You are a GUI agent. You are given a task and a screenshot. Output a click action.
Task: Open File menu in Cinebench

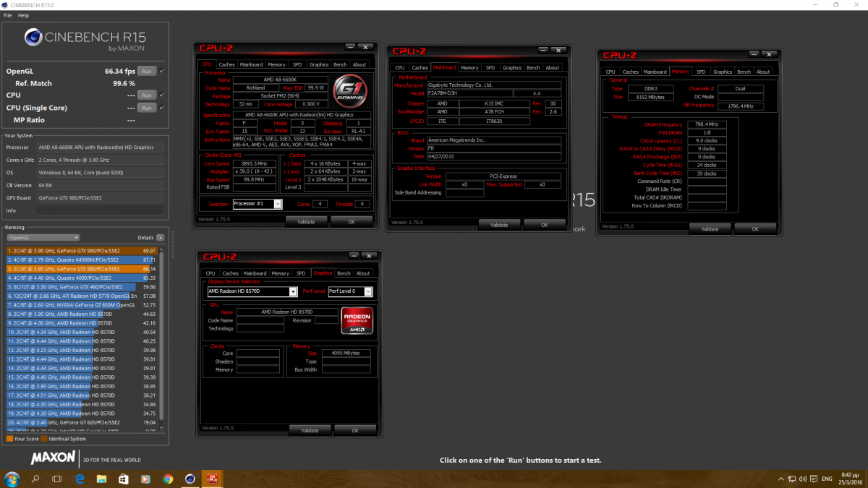[x=7, y=15]
